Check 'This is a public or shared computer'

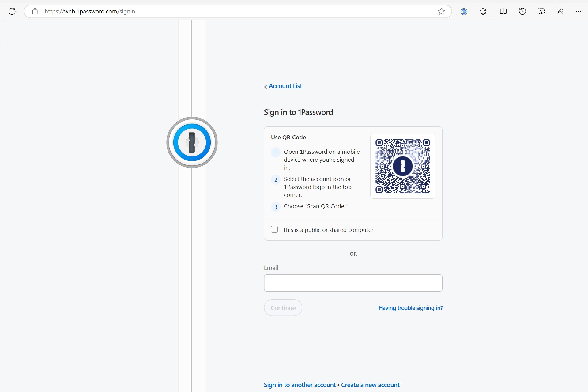click(274, 229)
